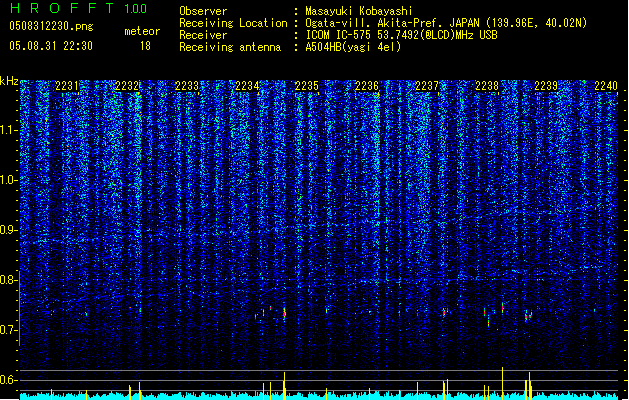The width and height of the screenshot is (629, 400).
Task: Click the tallest yellow intensity spike near 2238
Action: pyautogui.click(x=502, y=383)
